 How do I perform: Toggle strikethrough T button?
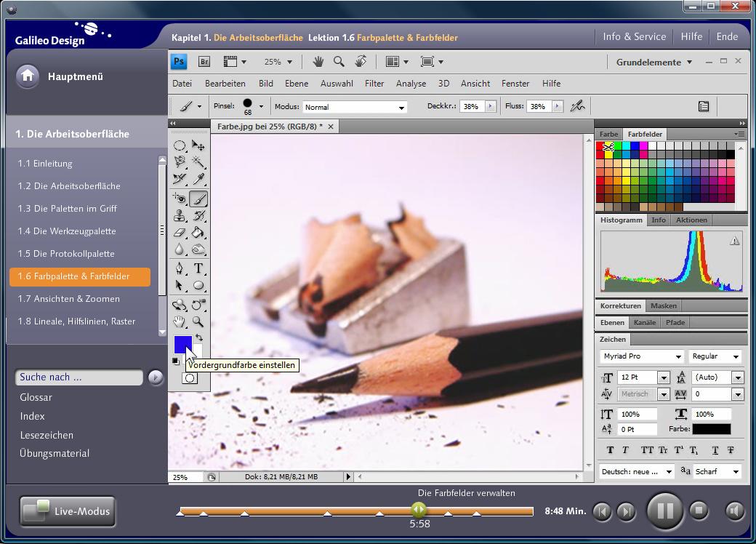[x=731, y=450]
